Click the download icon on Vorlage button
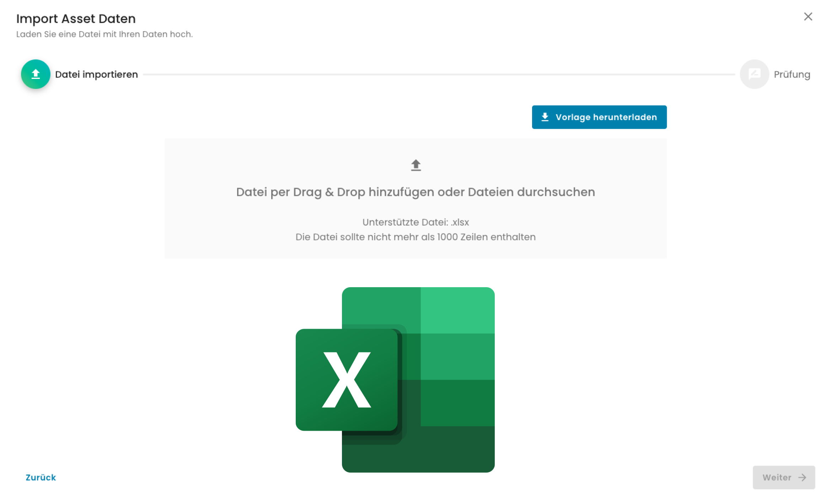 545,117
